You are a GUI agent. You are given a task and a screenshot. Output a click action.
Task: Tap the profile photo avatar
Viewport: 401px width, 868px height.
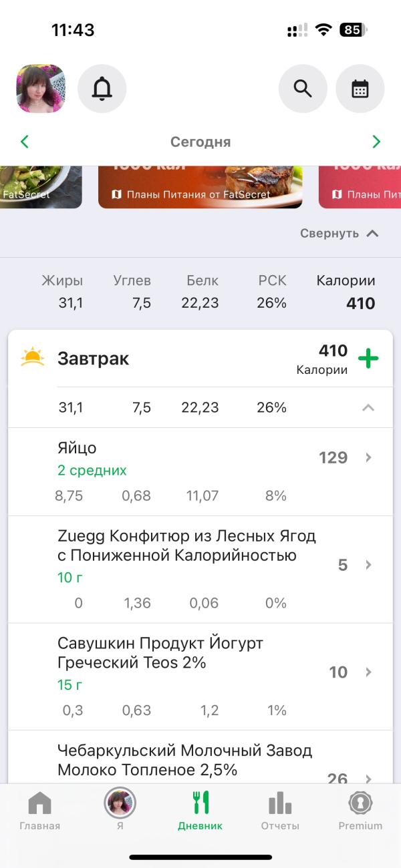[41, 89]
